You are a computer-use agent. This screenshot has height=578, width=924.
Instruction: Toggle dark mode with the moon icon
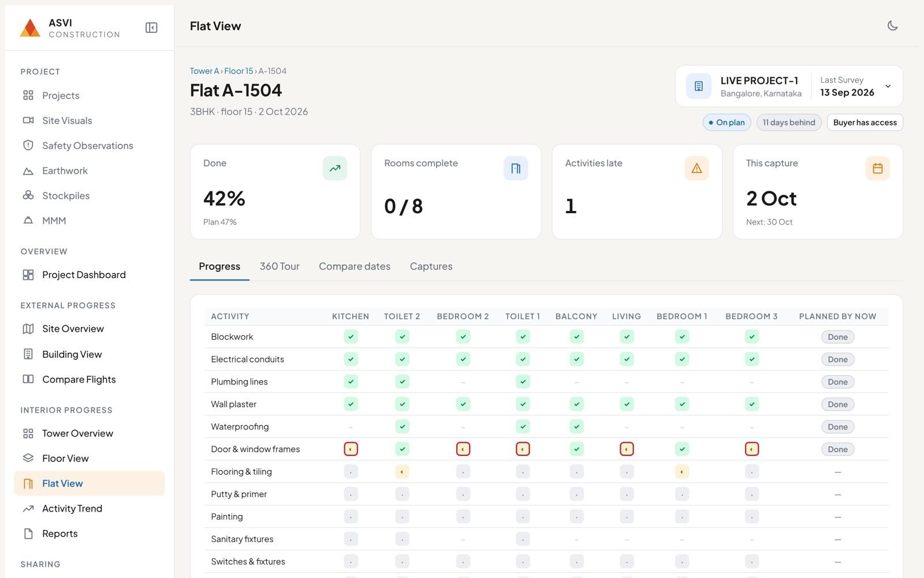pyautogui.click(x=892, y=25)
